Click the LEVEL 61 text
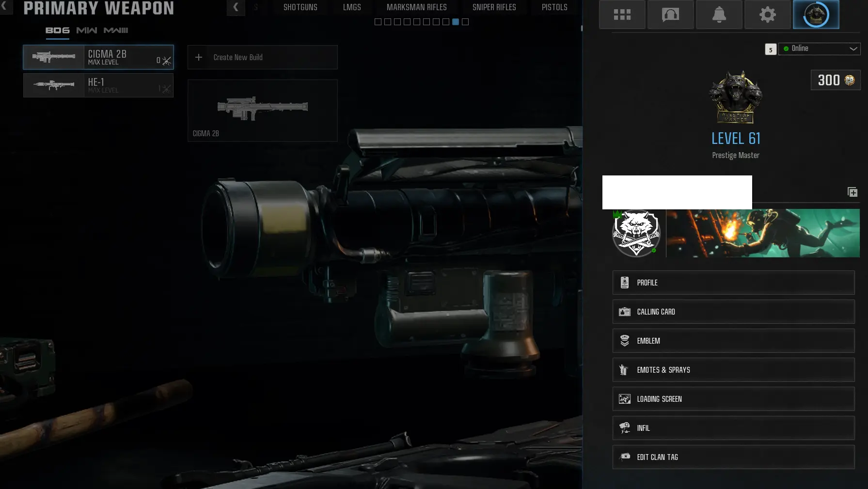868x489 pixels. pos(736,139)
